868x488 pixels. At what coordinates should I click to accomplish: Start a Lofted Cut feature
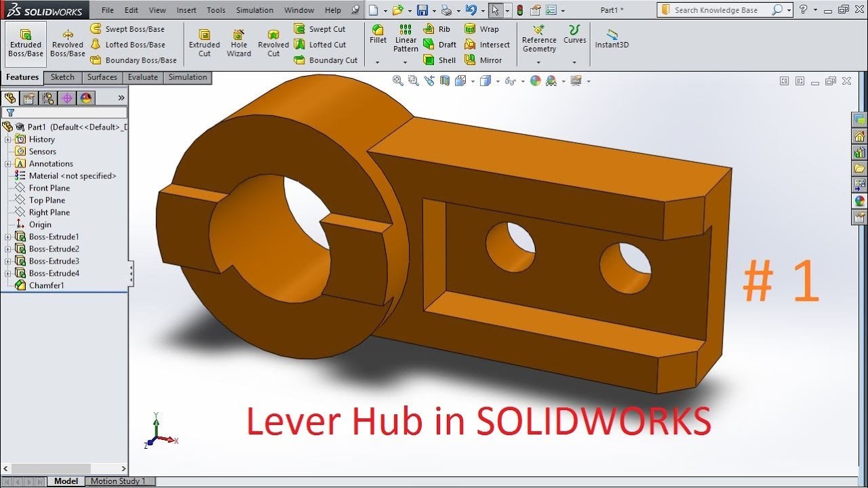[x=320, y=45]
